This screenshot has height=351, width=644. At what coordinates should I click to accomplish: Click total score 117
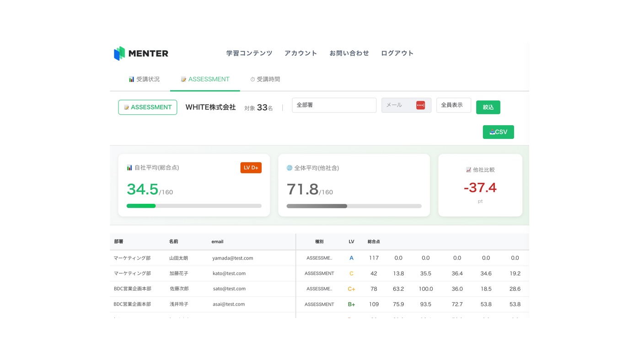tap(374, 258)
